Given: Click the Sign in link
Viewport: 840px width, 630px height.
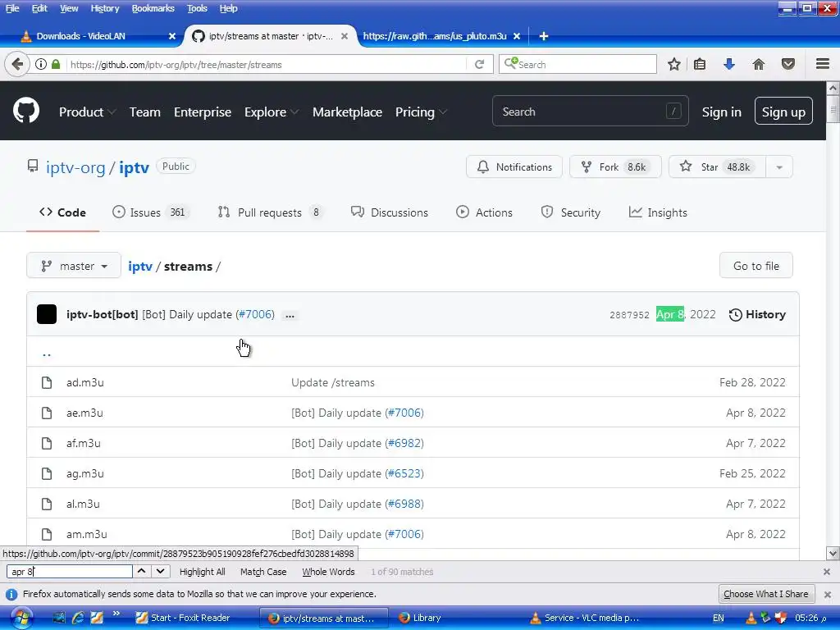Looking at the screenshot, I should click(721, 112).
